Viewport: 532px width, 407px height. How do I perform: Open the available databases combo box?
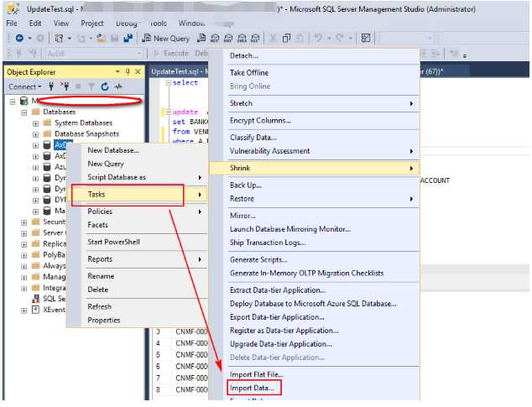94,54
